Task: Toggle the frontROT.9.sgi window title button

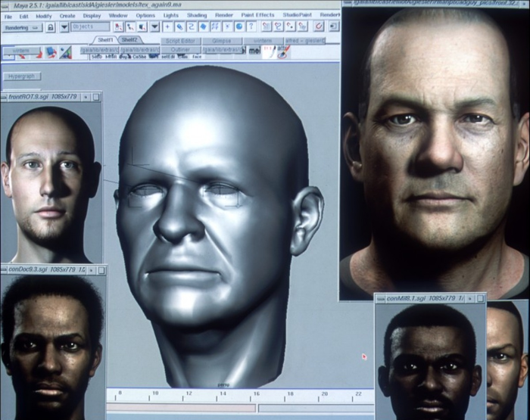Action: click(85, 97)
